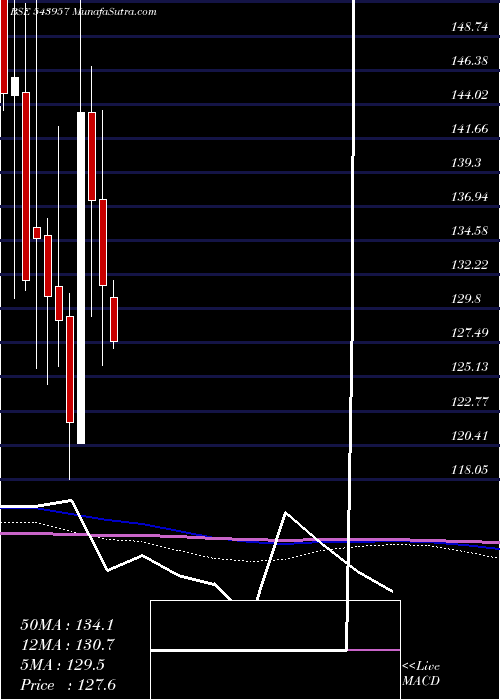Click the 134.58 price axis label
500x700 pixels.
pyautogui.click(x=470, y=231)
